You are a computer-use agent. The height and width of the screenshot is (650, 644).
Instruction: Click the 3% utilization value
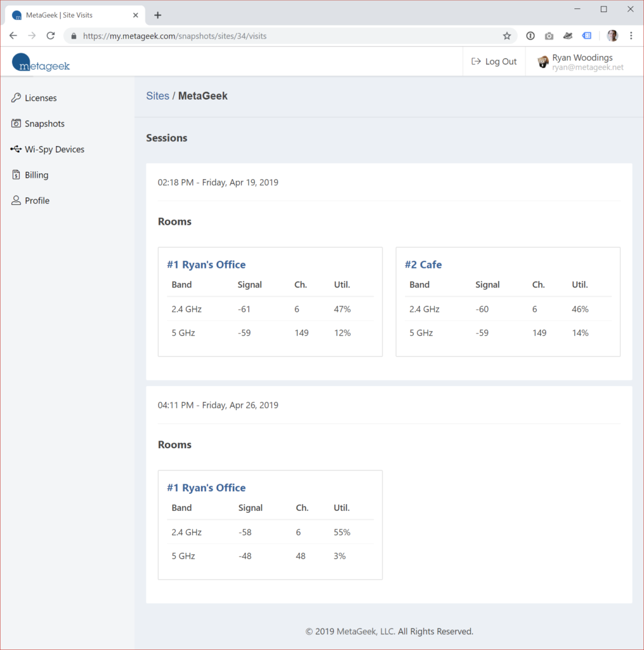(x=339, y=556)
